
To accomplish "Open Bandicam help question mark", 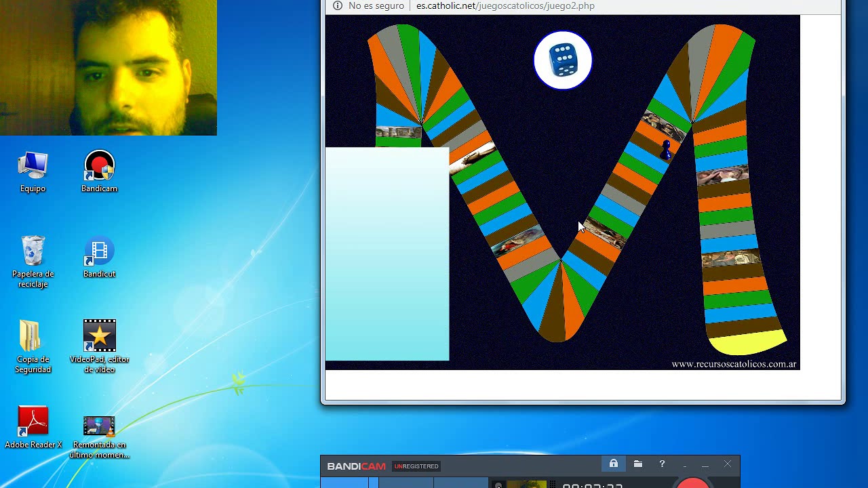I will pyautogui.click(x=662, y=464).
